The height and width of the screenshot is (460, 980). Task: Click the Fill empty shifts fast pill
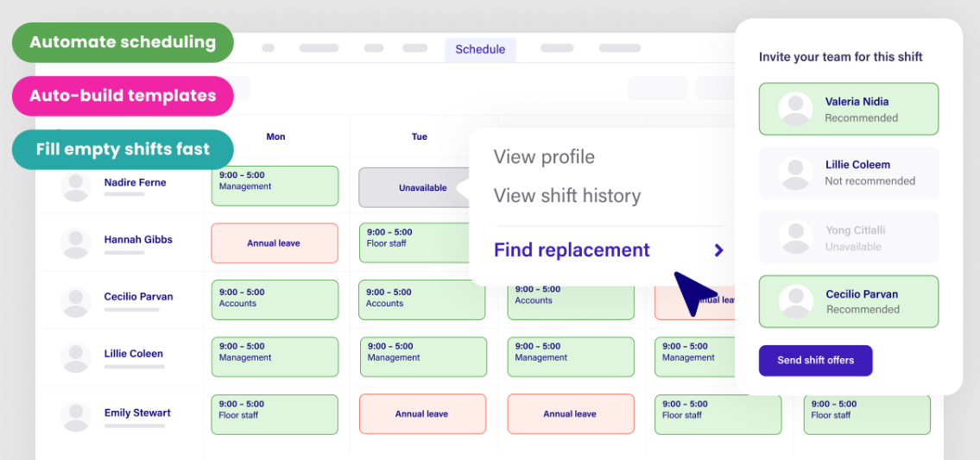point(123,149)
